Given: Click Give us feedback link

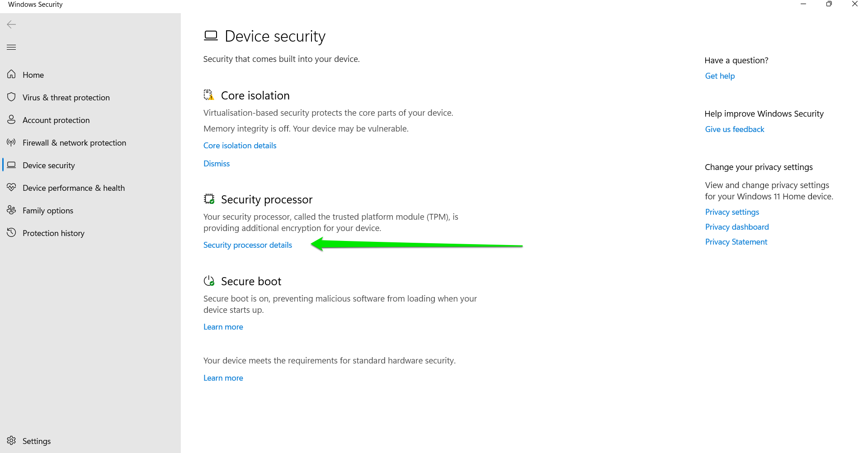Looking at the screenshot, I should click(x=735, y=129).
